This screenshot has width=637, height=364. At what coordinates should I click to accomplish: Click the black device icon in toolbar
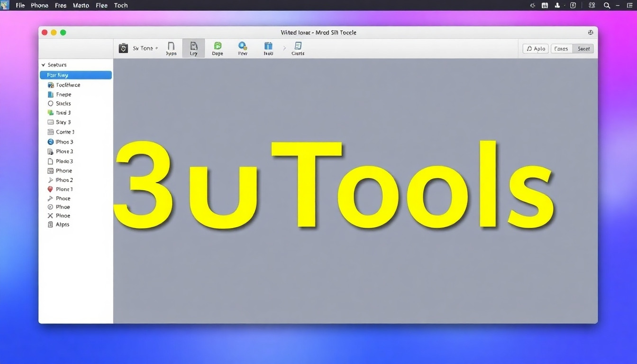tap(123, 48)
